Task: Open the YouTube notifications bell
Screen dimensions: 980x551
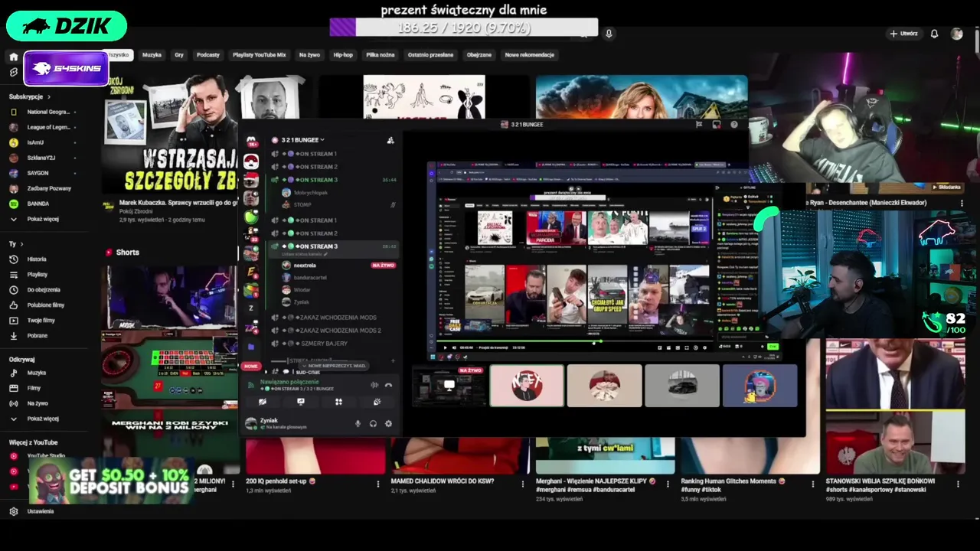Action: pyautogui.click(x=934, y=34)
